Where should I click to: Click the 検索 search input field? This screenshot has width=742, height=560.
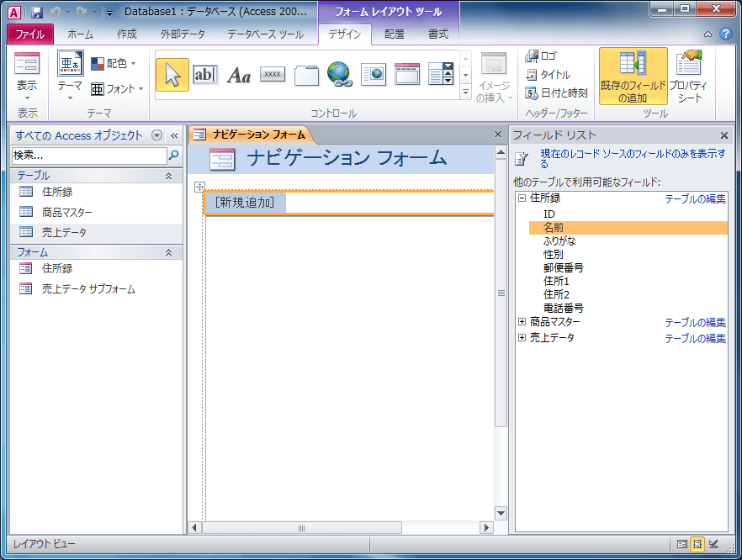pyautogui.click(x=89, y=155)
